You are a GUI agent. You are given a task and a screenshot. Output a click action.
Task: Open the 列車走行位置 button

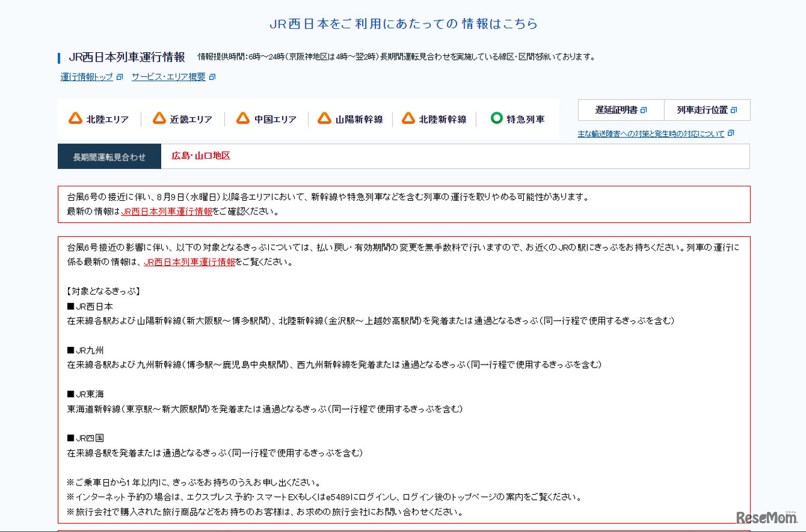pos(707,110)
